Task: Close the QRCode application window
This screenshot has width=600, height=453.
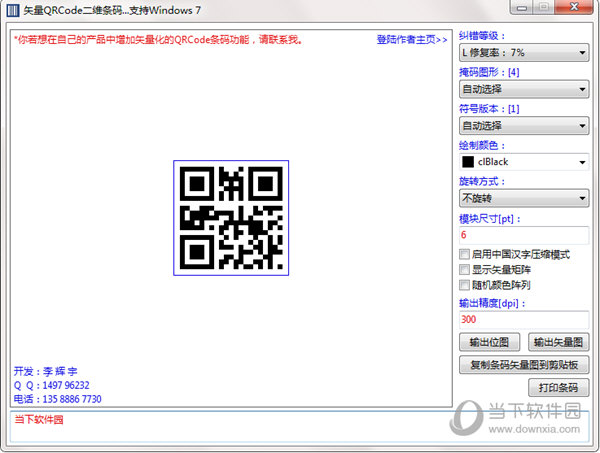Action: [574, 7]
